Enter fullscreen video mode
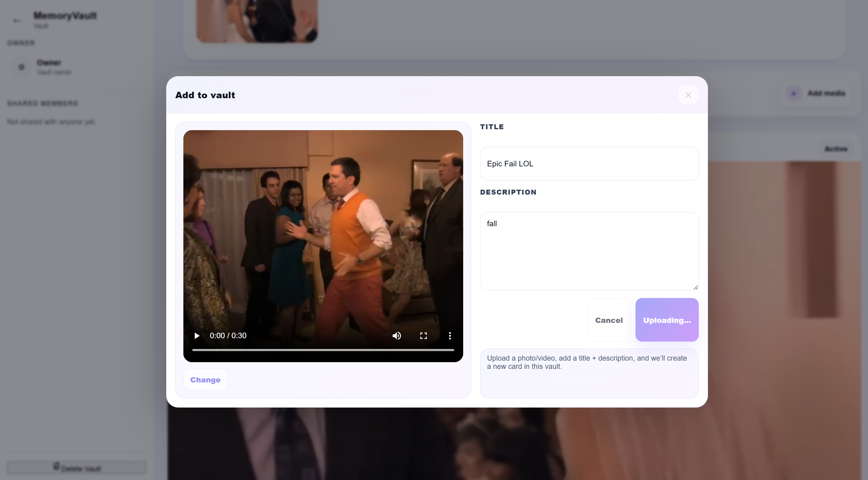Image resolution: width=868 pixels, height=480 pixels. [x=423, y=335]
